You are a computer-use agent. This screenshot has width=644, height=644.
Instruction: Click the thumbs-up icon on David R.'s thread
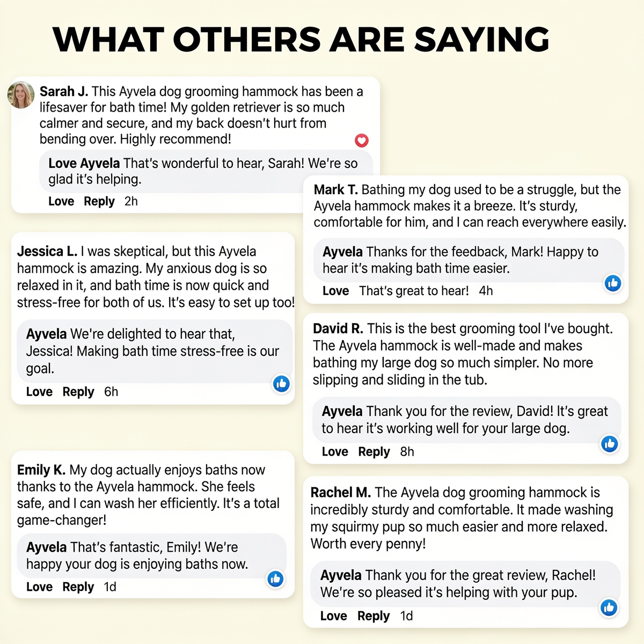610,444
